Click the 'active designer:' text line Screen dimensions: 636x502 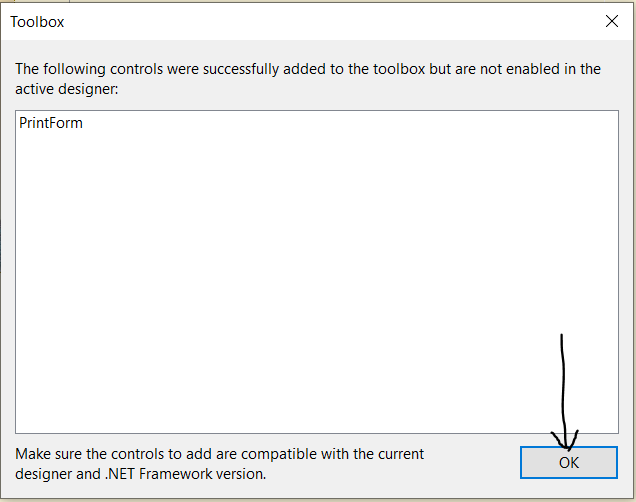(67, 89)
